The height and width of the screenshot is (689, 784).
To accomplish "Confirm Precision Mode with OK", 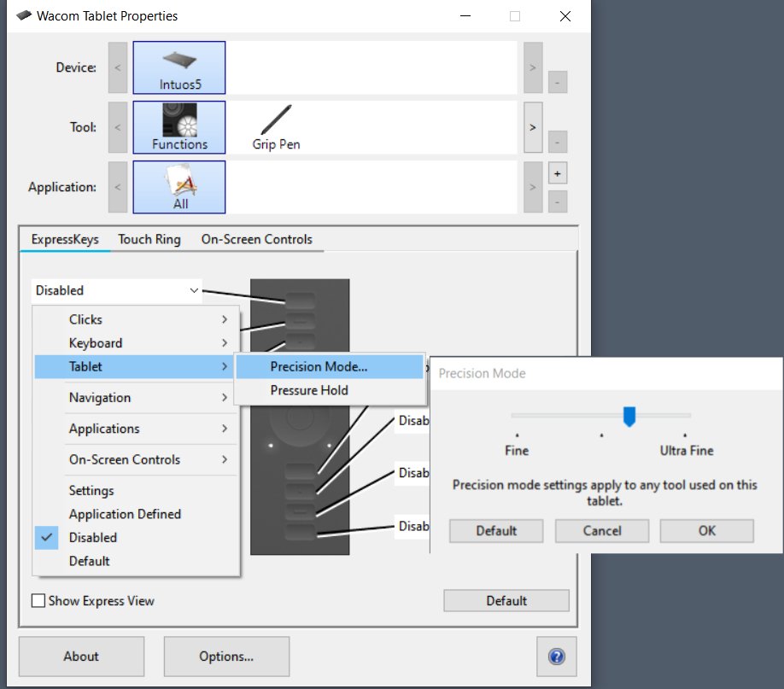I will [x=707, y=531].
